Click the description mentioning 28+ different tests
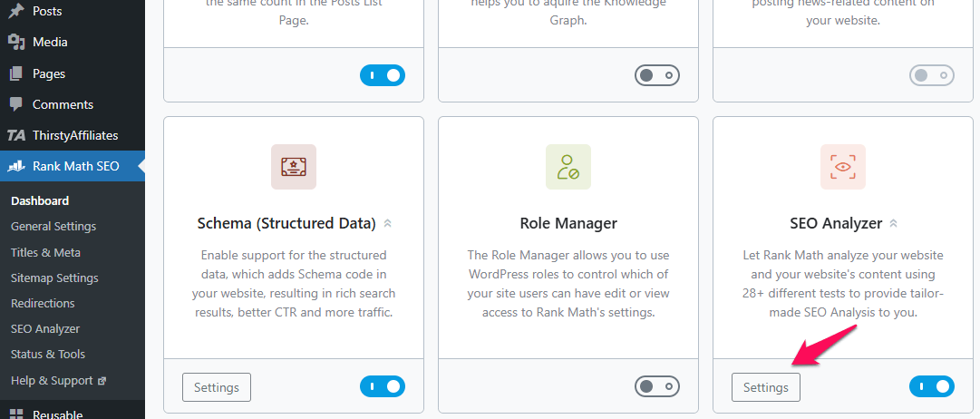The height and width of the screenshot is (419, 980). pyautogui.click(x=843, y=284)
